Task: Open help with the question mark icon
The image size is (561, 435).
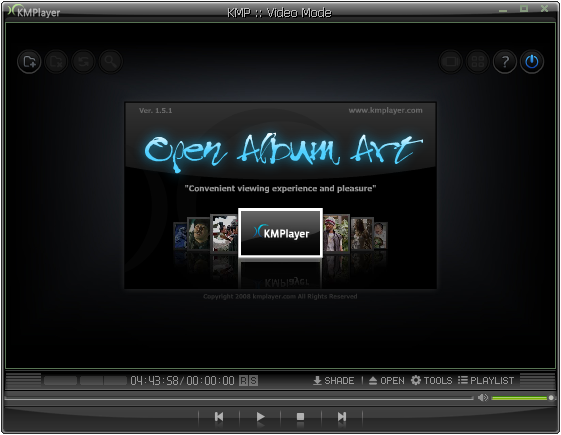Action: click(x=505, y=62)
